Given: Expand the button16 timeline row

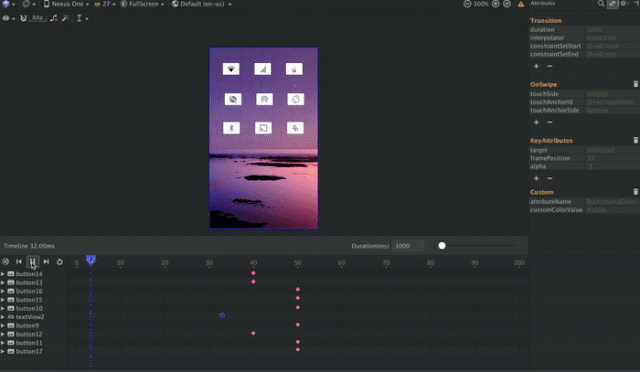Looking at the screenshot, I should (x=3, y=291).
